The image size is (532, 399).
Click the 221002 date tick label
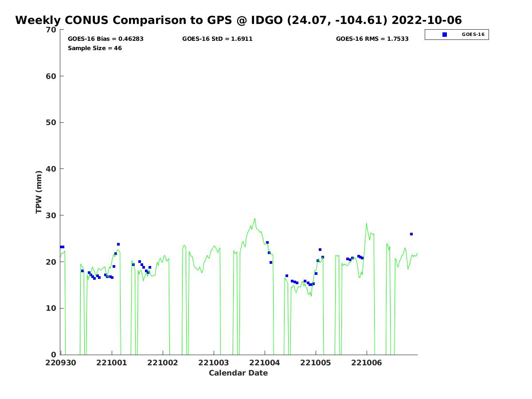[x=163, y=363]
